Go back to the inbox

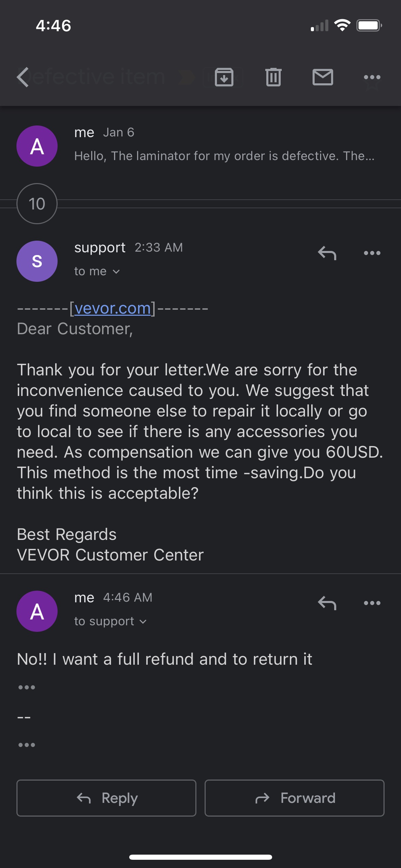coord(23,77)
